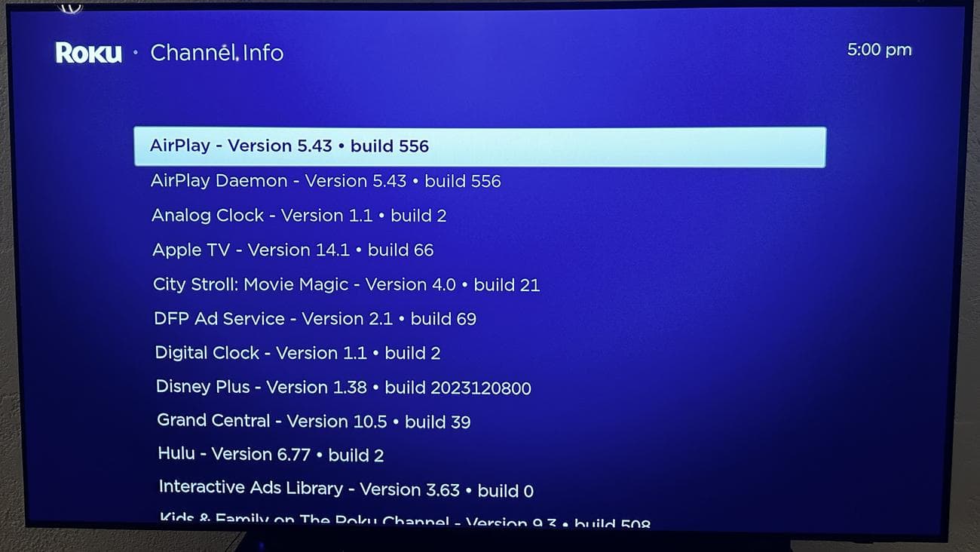The height and width of the screenshot is (552, 980).
Task: Click the AirPlay build 556 text
Action: [390, 146]
